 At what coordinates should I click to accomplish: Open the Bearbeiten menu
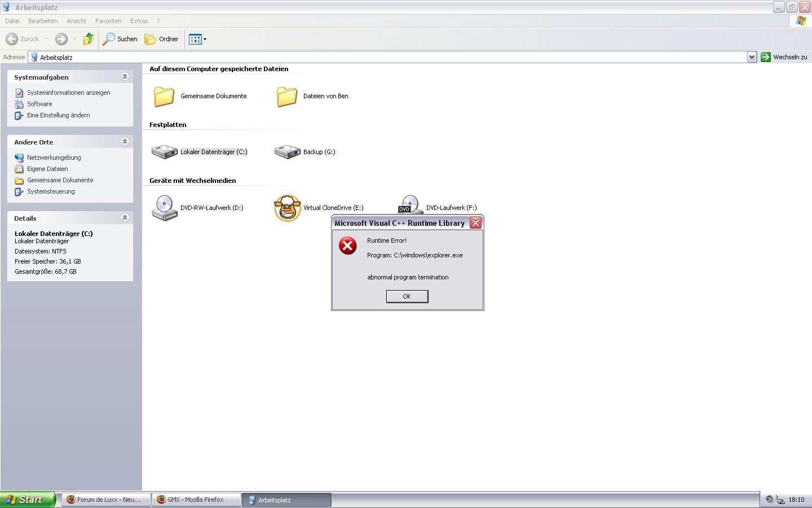pyautogui.click(x=43, y=21)
